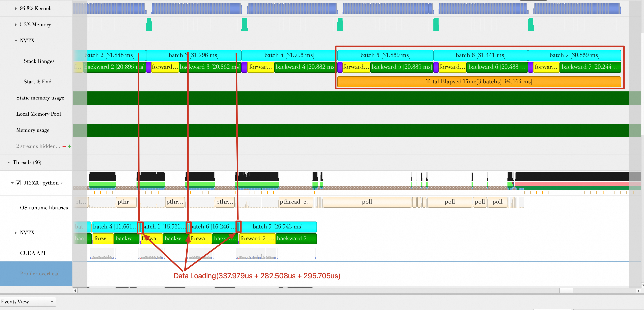Click purple block before forward 5 range
This screenshot has height=310, width=644.
pyautogui.click(x=340, y=67)
